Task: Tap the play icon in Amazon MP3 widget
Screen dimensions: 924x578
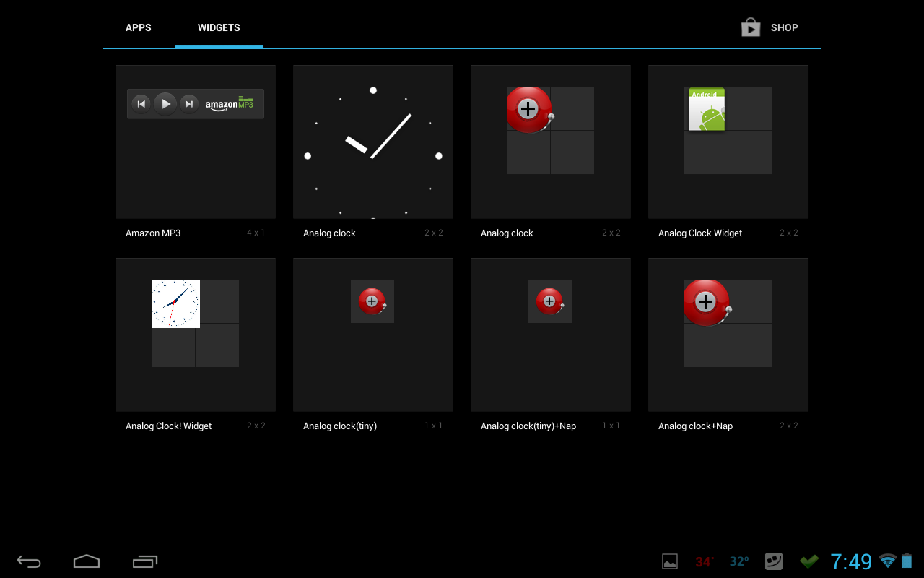Action: (x=165, y=103)
